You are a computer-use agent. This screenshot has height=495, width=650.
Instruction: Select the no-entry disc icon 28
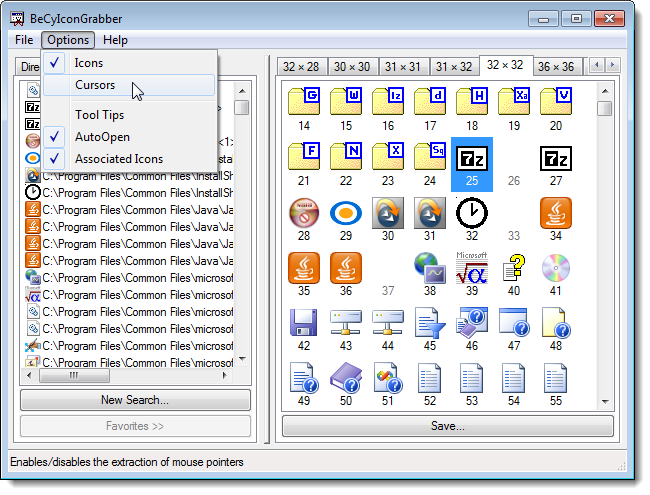tap(304, 213)
